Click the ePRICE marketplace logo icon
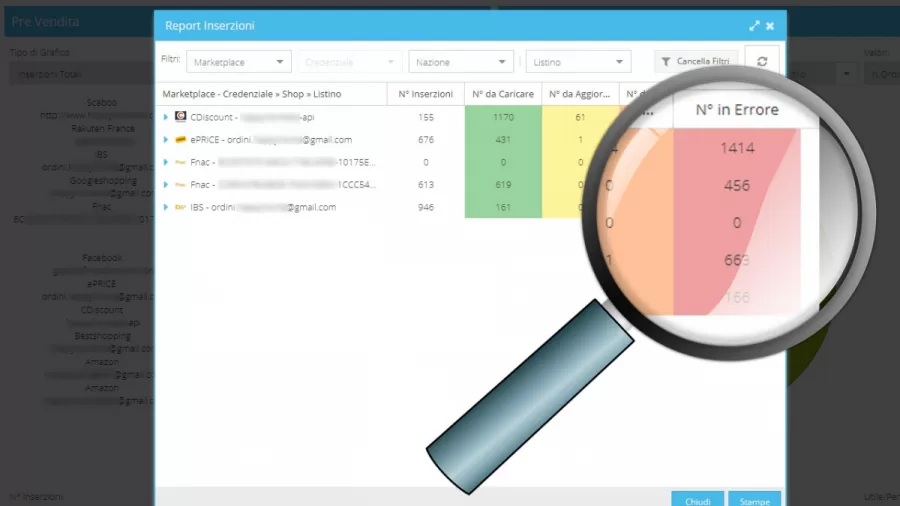The image size is (900, 506). pos(181,140)
